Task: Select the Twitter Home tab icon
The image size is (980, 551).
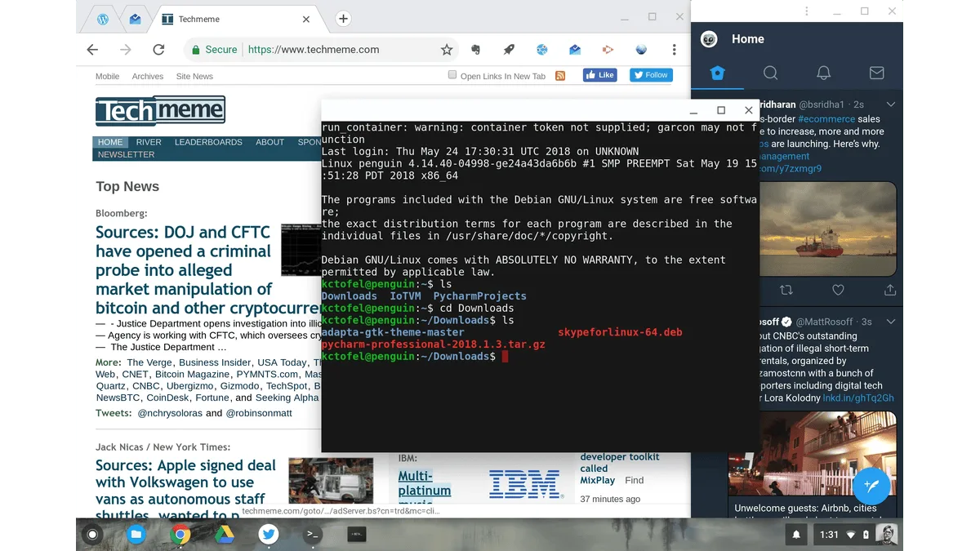Action: (717, 73)
